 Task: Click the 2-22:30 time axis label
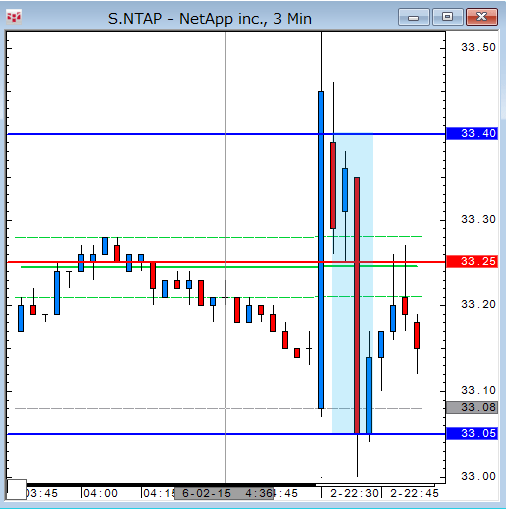pyautogui.click(x=354, y=493)
